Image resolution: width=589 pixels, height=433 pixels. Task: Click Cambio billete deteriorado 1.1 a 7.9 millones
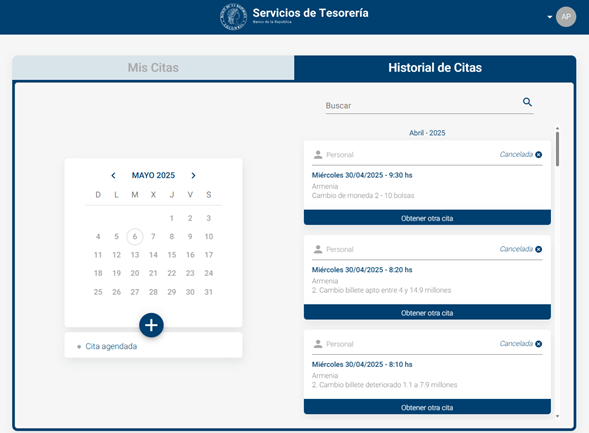384,385
